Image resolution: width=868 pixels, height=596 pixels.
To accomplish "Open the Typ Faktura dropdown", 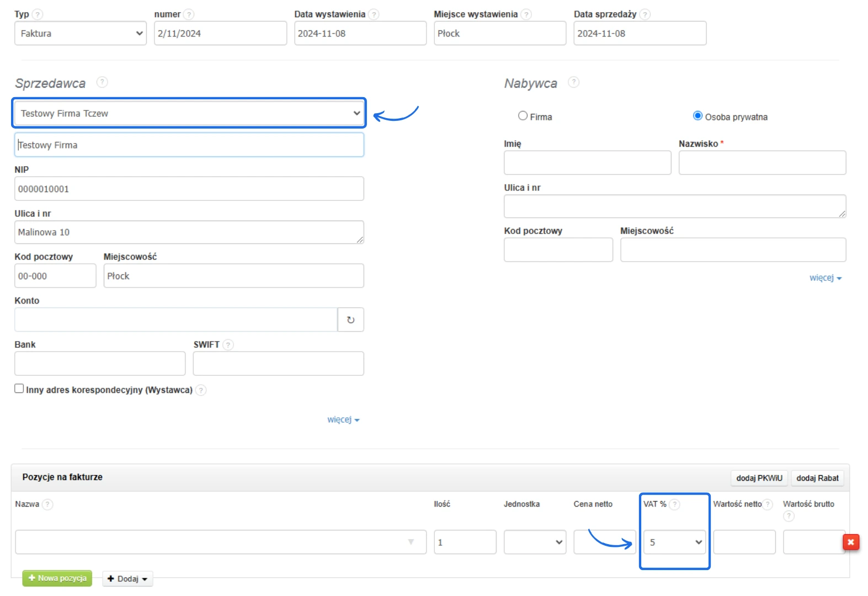I will click(81, 34).
